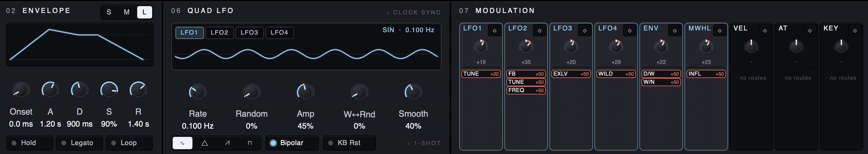The image size is (868, 154).
Task: Click the LFO Rate knob
Action: (198, 92)
